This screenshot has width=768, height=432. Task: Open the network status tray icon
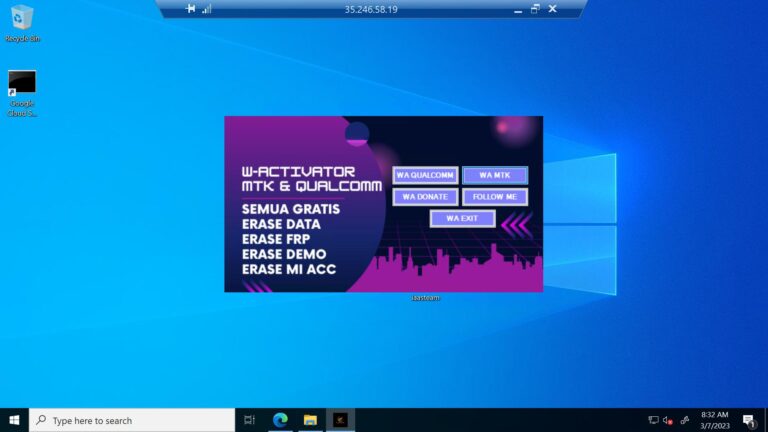point(685,420)
